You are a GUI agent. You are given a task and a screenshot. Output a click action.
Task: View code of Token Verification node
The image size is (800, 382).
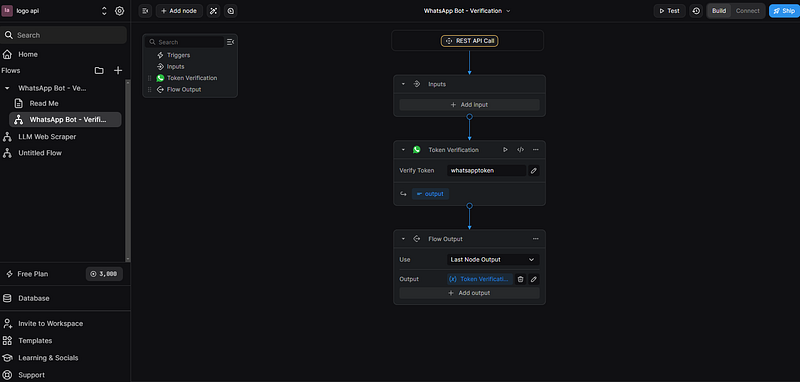520,150
